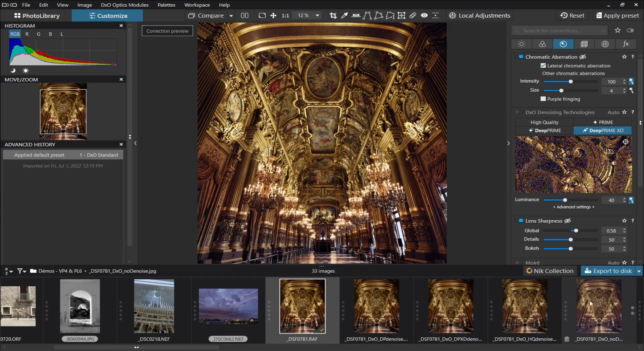Viewport: 644px width, 351px height.
Task: Click Luminance magic wand auto button
Action: [x=631, y=200]
